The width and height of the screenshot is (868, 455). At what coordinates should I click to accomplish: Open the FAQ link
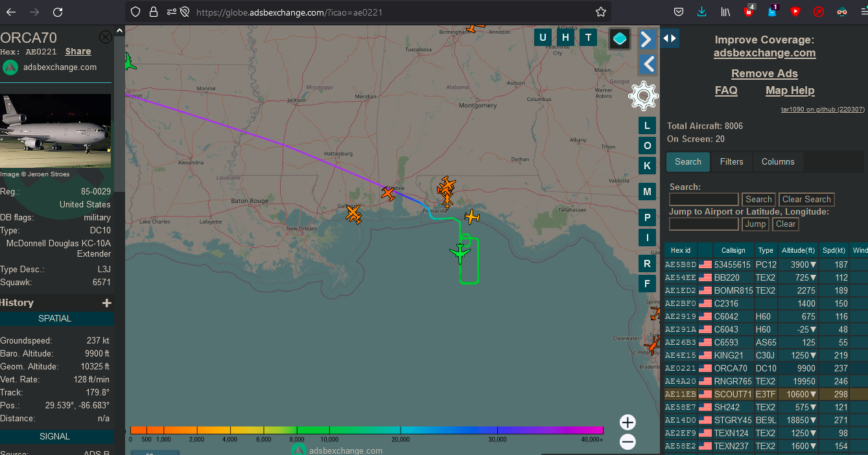[726, 91]
